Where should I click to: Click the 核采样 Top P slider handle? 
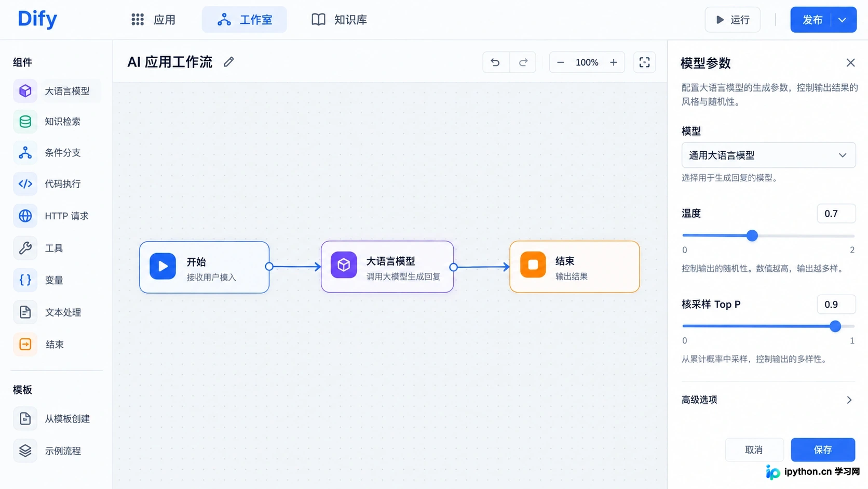[x=835, y=326]
